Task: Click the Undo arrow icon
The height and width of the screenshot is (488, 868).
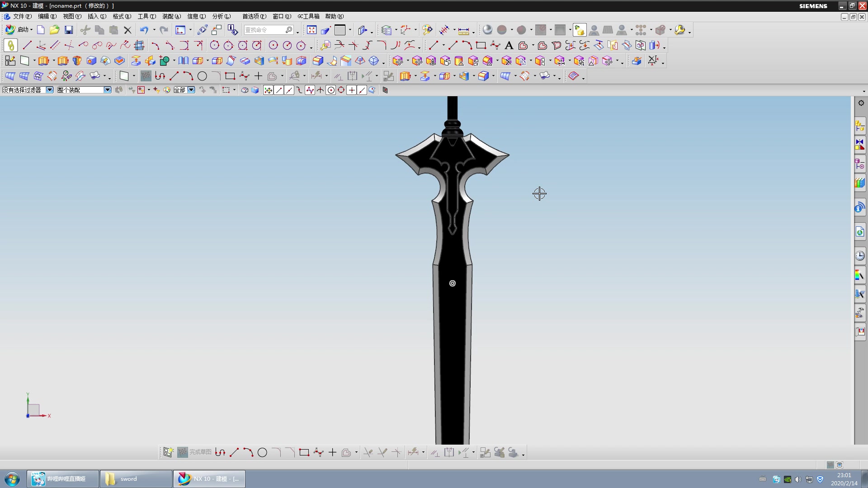Action: tap(144, 30)
